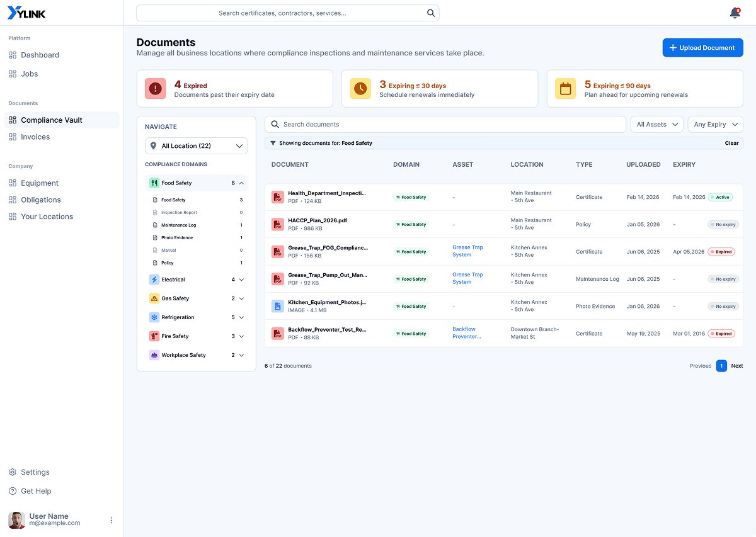Click the Active status badge
Image resolution: width=756 pixels, height=537 pixels.
(x=720, y=197)
